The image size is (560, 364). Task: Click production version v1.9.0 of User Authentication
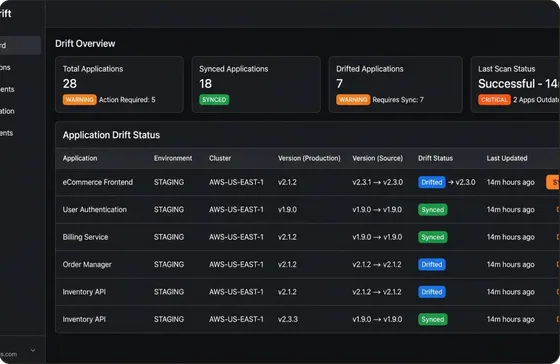point(288,210)
